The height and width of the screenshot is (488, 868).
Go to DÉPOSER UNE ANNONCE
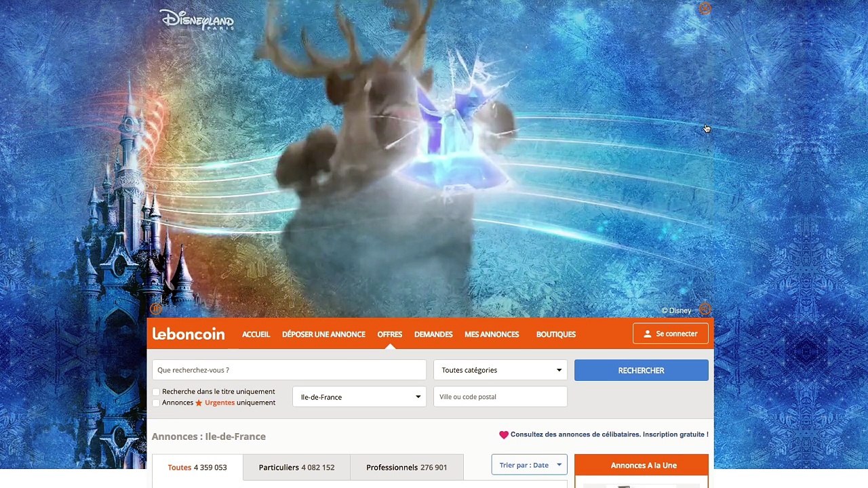[x=323, y=334]
